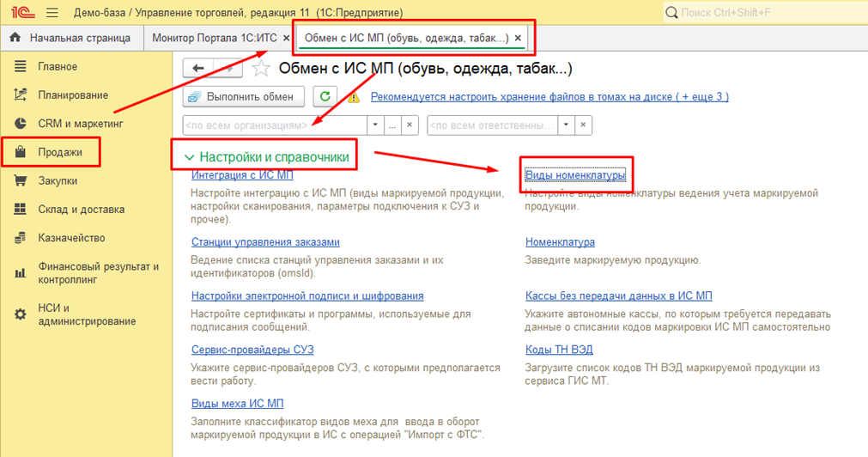This screenshot has width=868, height=457.
Task: Click the Выполнить обмен button
Action: coord(244,96)
